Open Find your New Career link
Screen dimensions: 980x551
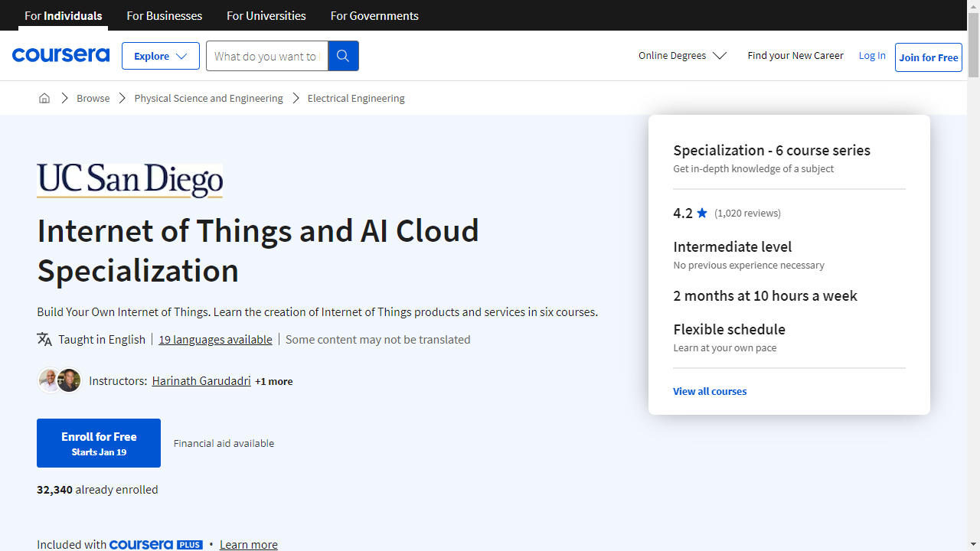pos(795,55)
